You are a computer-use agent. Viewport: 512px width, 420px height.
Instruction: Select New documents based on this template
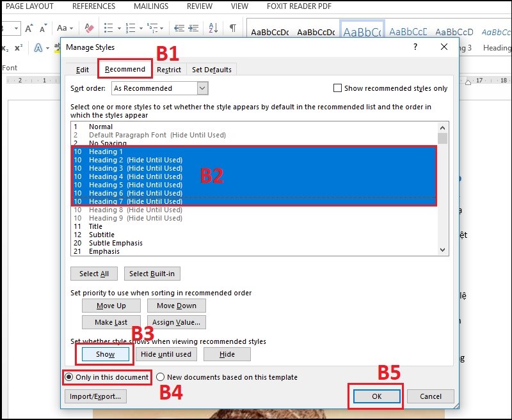click(161, 377)
